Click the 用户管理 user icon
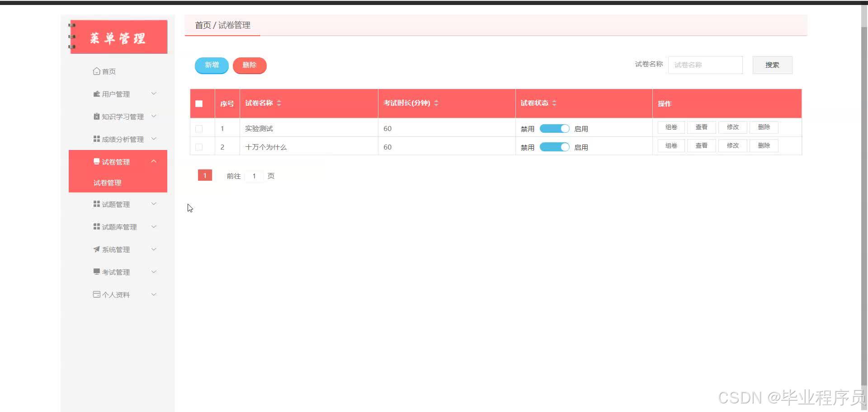The width and height of the screenshot is (868, 412). pyautogui.click(x=96, y=94)
